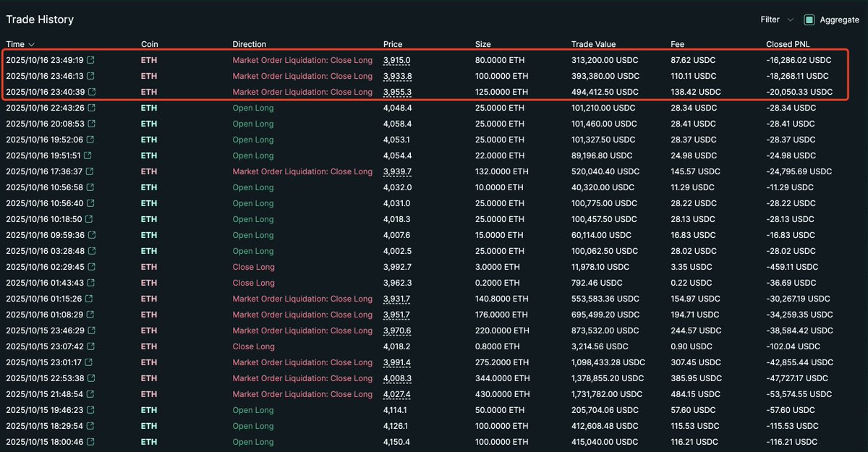
Task: Click underlined liquidation price 3,939.7
Action: [396, 171]
